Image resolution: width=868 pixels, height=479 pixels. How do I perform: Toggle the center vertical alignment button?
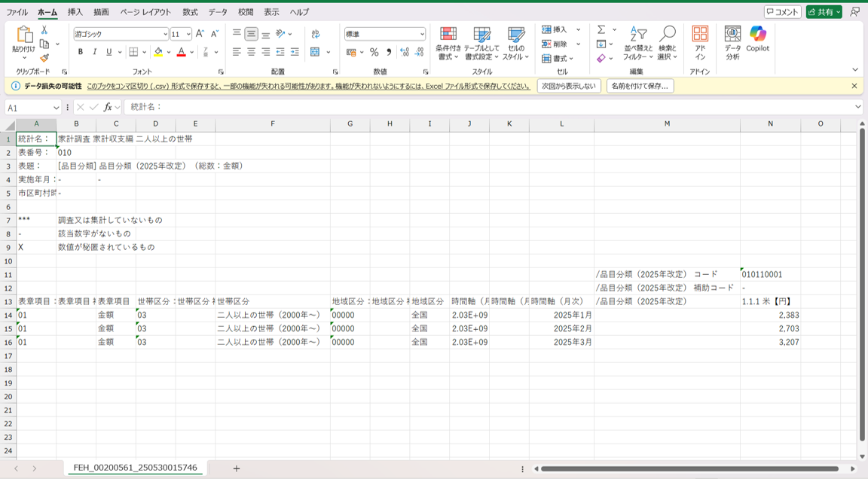[251, 34]
